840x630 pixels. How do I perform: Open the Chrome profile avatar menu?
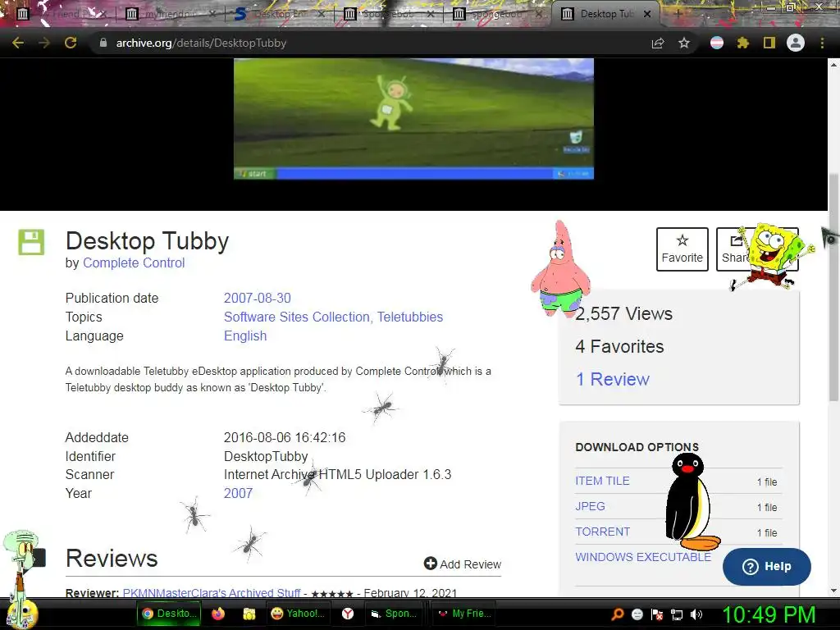coord(796,43)
